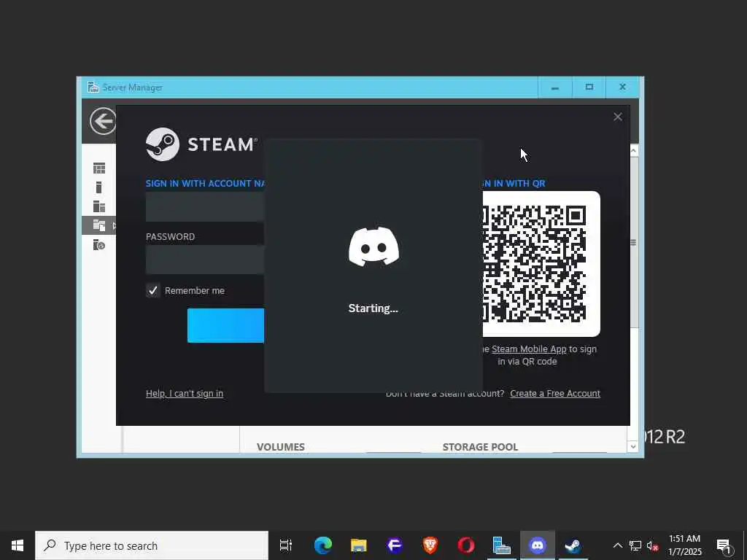The height and width of the screenshot is (560, 747).
Task: Close the Server Manager window
Action: click(623, 87)
